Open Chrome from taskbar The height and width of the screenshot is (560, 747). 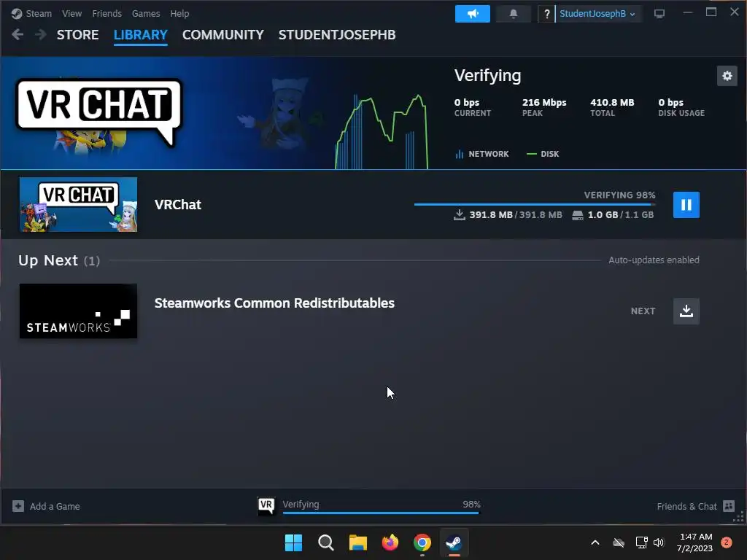point(422,542)
